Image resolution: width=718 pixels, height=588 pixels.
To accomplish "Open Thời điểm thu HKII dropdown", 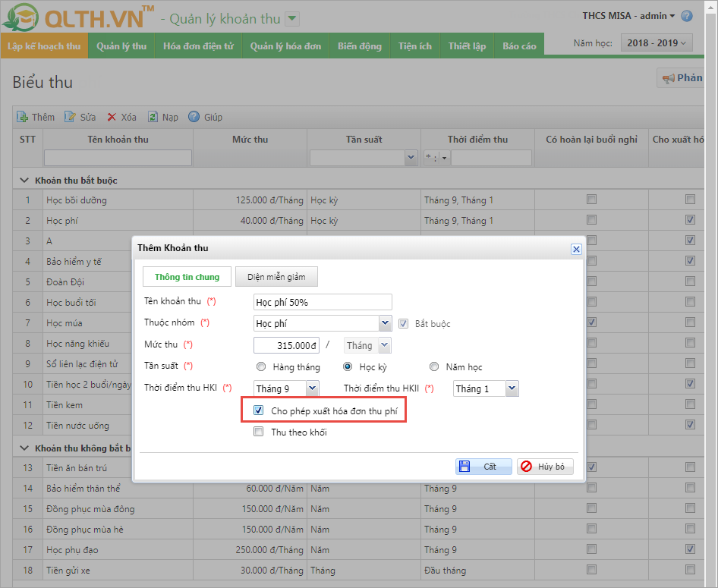I will click(512, 388).
